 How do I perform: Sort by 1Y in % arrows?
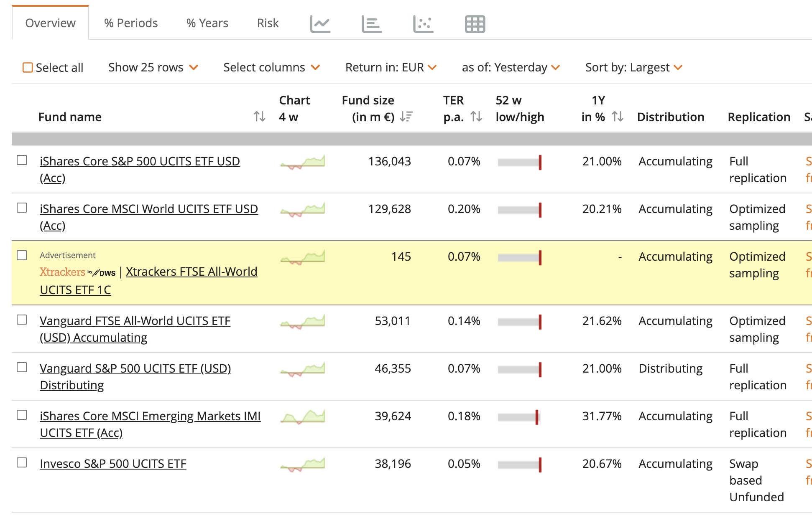click(618, 117)
